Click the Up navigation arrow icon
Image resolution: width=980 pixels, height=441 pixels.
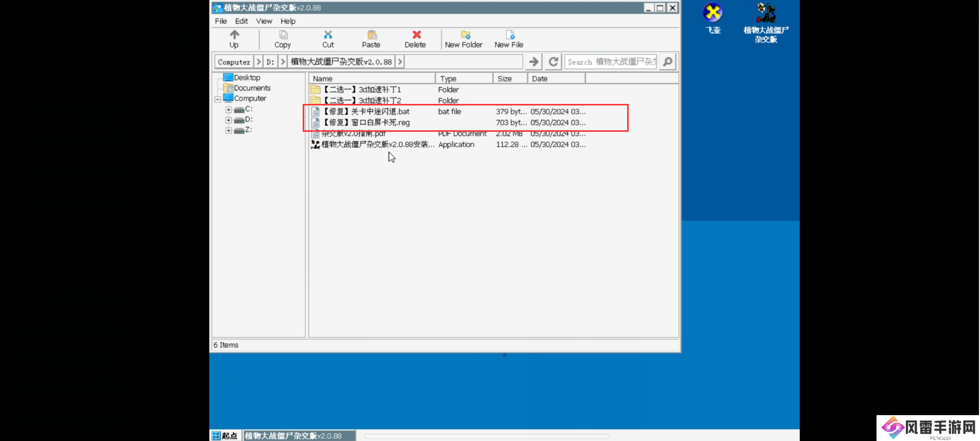pyautogui.click(x=234, y=35)
